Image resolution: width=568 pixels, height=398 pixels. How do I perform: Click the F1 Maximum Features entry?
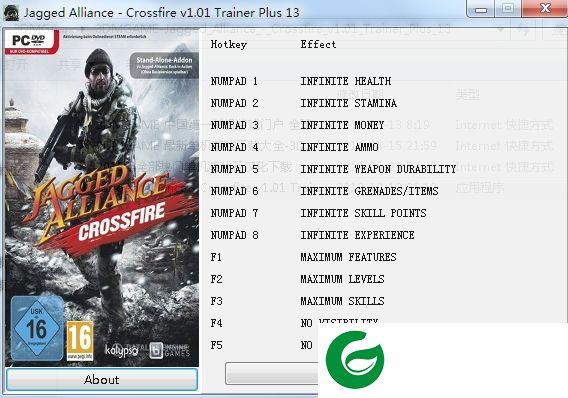tap(303, 257)
